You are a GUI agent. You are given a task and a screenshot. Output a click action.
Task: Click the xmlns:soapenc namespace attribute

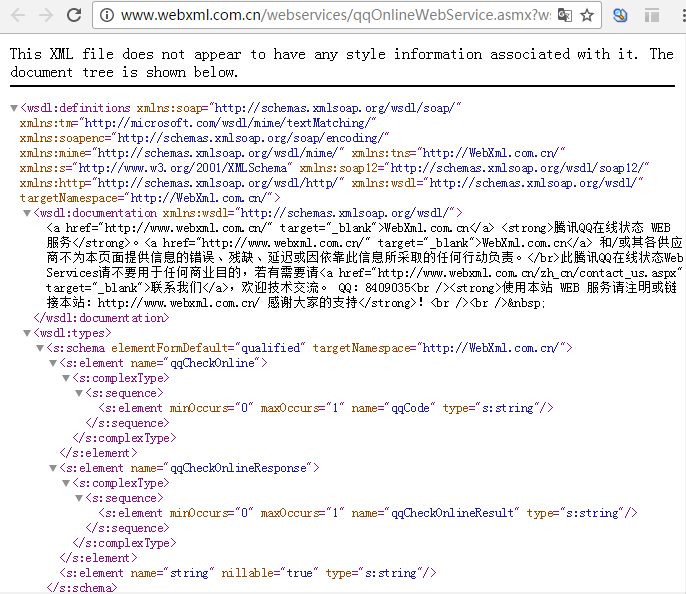point(204,138)
